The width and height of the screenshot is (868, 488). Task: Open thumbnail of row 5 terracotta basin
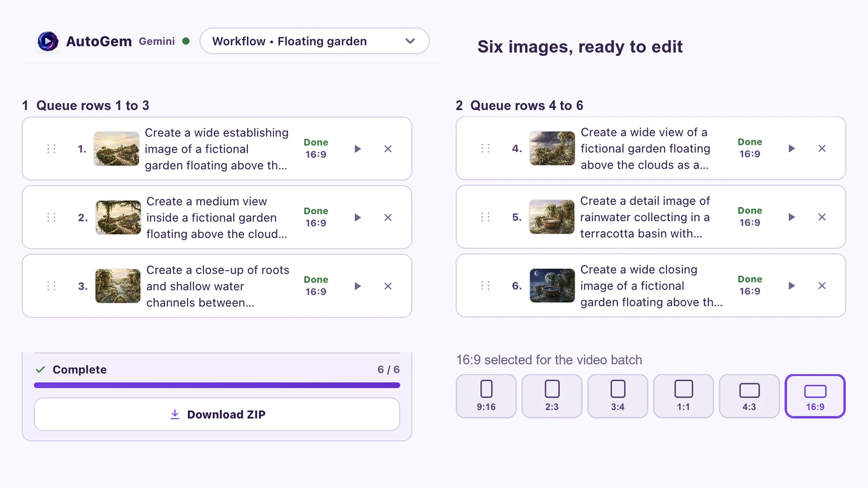coord(552,217)
